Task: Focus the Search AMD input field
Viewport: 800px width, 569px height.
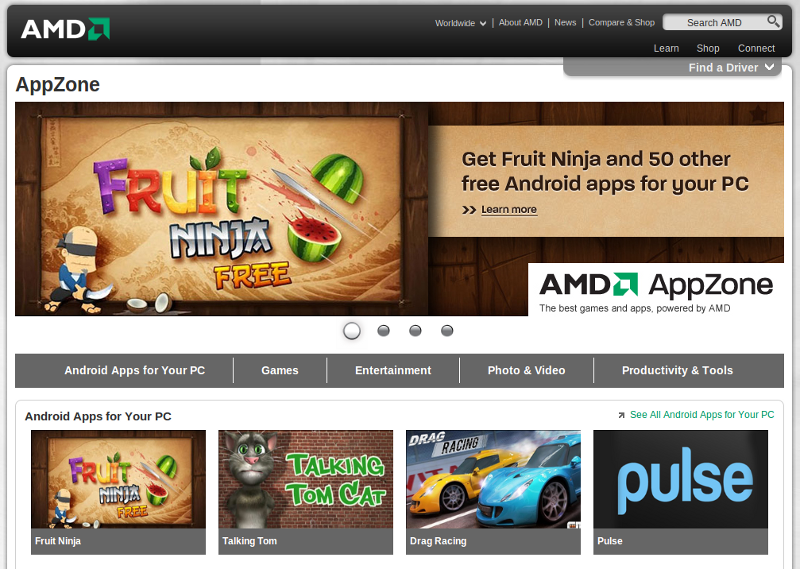Action: click(x=714, y=22)
